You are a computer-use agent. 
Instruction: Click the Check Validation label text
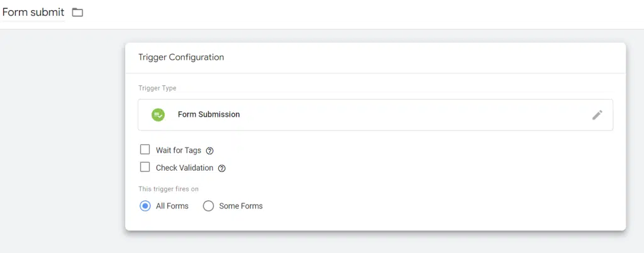(184, 168)
